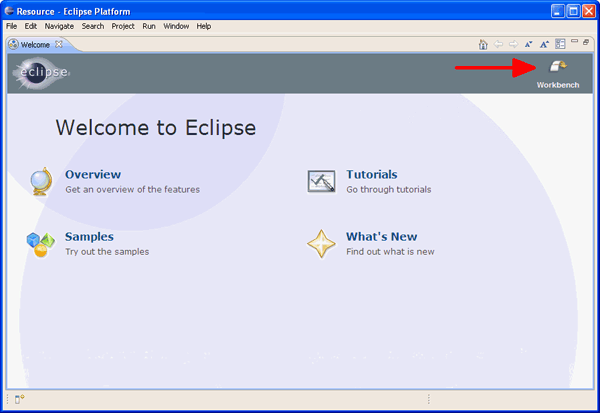Open the Project menu

123,26
